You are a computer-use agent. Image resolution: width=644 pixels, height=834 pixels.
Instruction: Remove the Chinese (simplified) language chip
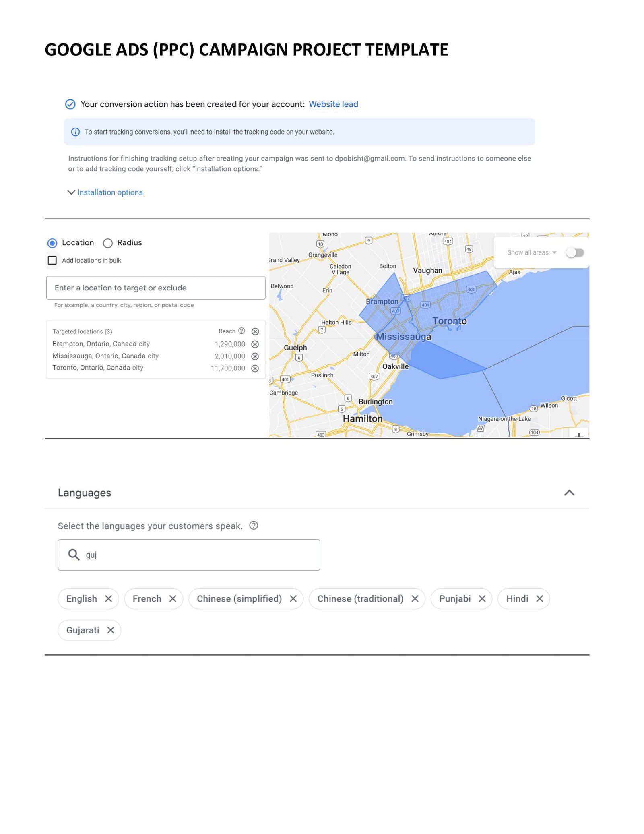point(293,599)
